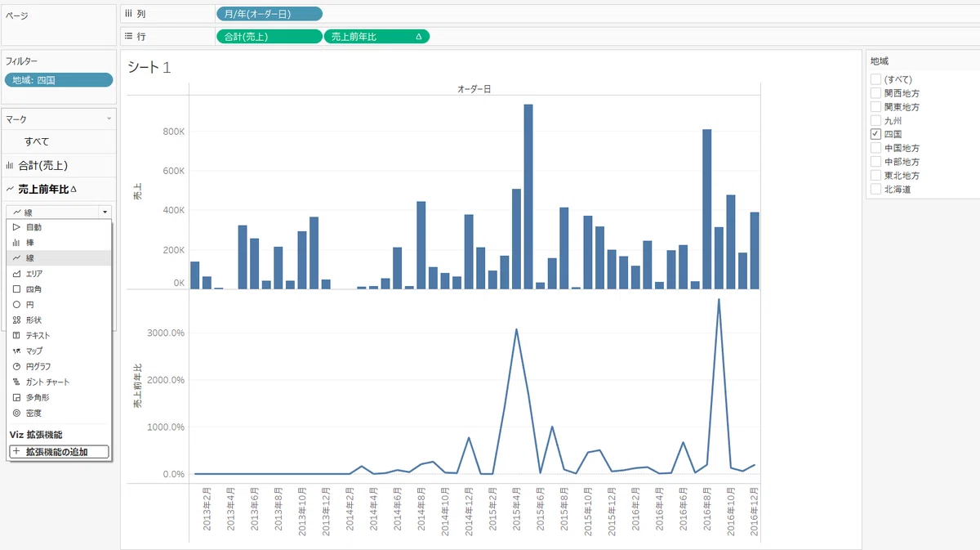This screenshot has width=980, height=550.
Task: Select the 棒 (bar) mark type icon
Action: (x=16, y=243)
